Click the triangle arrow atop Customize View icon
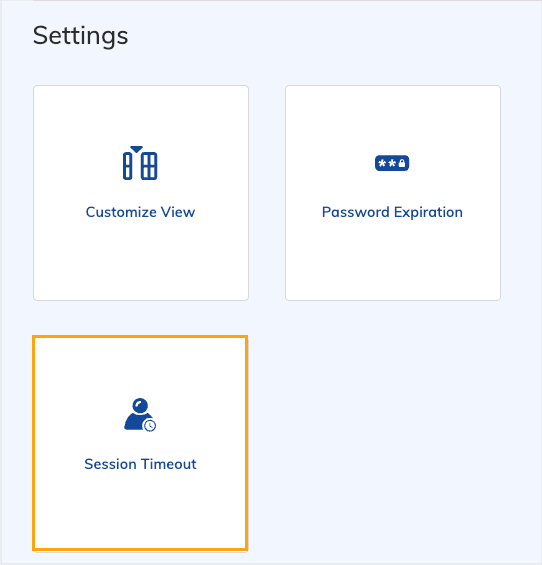Viewport: 542px width, 565px height. [x=137, y=149]
